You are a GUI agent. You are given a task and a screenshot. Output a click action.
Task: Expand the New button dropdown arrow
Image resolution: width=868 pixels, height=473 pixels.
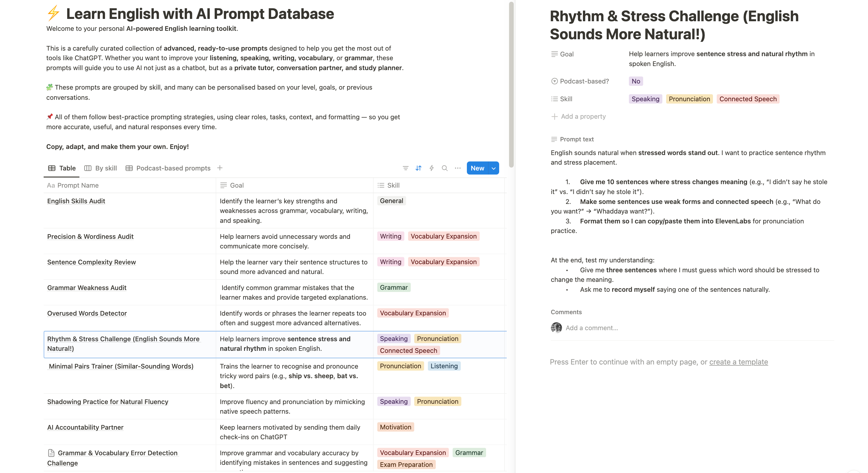[493, 168]
